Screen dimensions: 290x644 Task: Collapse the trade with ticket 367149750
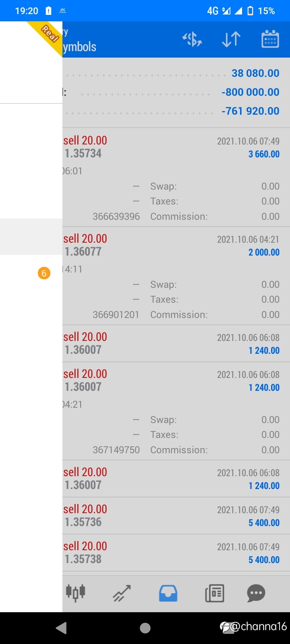click(176, 411)
